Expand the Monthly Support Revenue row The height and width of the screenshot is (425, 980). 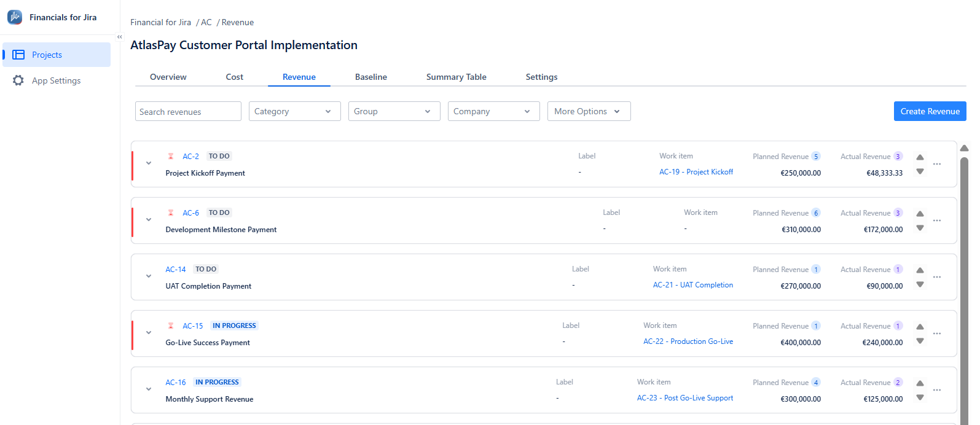[x=149, y=389]
